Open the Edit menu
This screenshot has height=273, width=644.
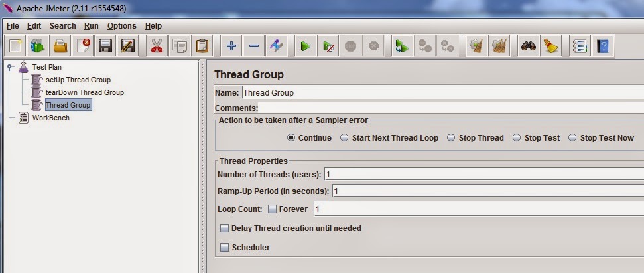pos(34,25)
